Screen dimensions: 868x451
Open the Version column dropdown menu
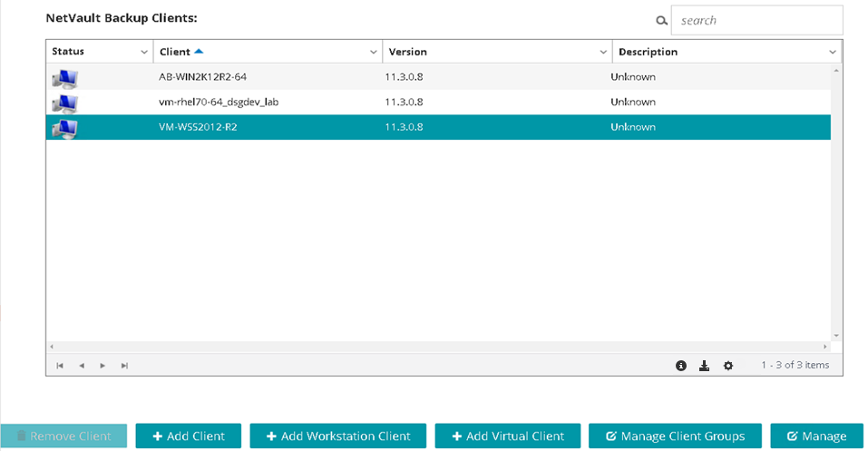click(x=603, y=52)
